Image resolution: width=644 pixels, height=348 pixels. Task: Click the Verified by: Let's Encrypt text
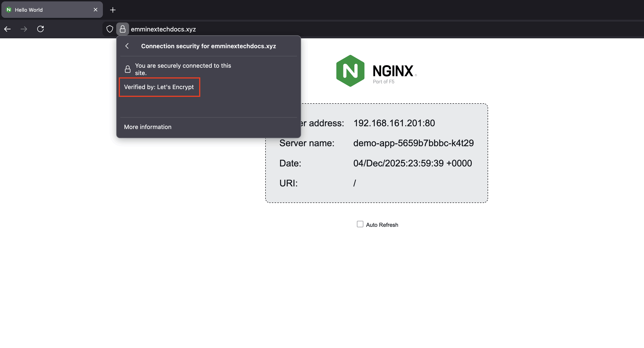(x=159, y=87)
